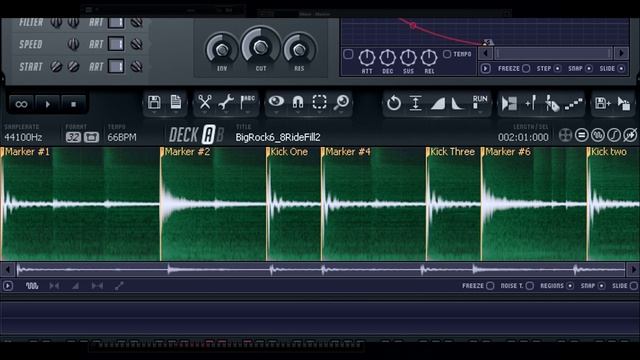Stop preview playback
The image size is (640, 360).
pos(73,104)
